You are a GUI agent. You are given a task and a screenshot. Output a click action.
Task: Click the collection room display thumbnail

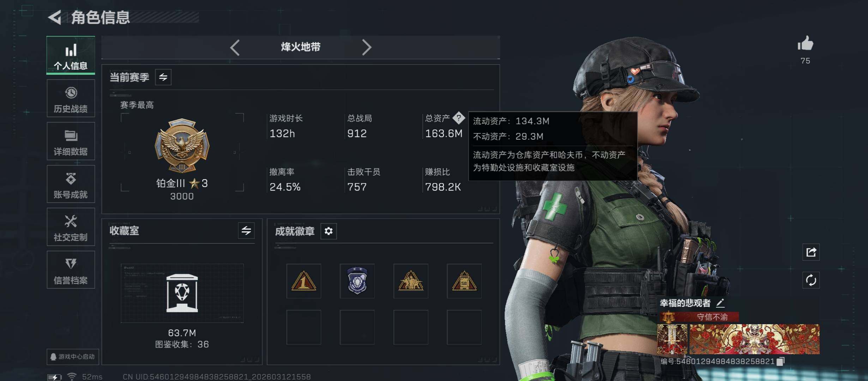point(182,293)
